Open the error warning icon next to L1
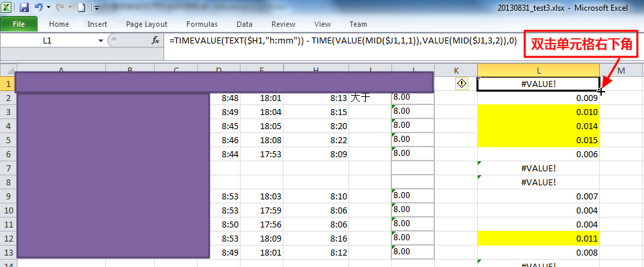 (462, 84)
